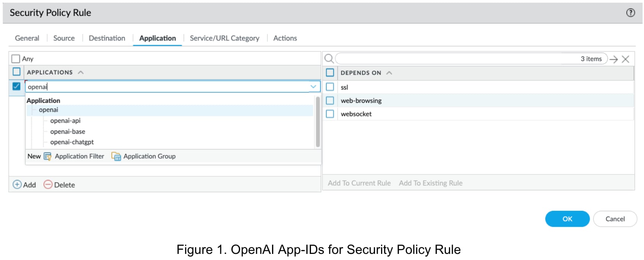The height and width of the screenshot is (260, 644).
Task: Uncheck the openai row checkbox
Action: click(16, 86)
